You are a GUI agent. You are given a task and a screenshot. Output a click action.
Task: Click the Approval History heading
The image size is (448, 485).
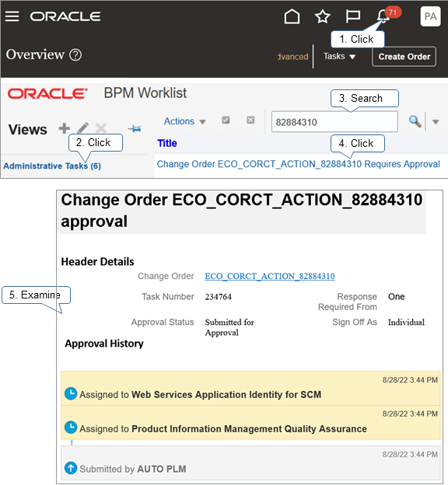(104, 344)
